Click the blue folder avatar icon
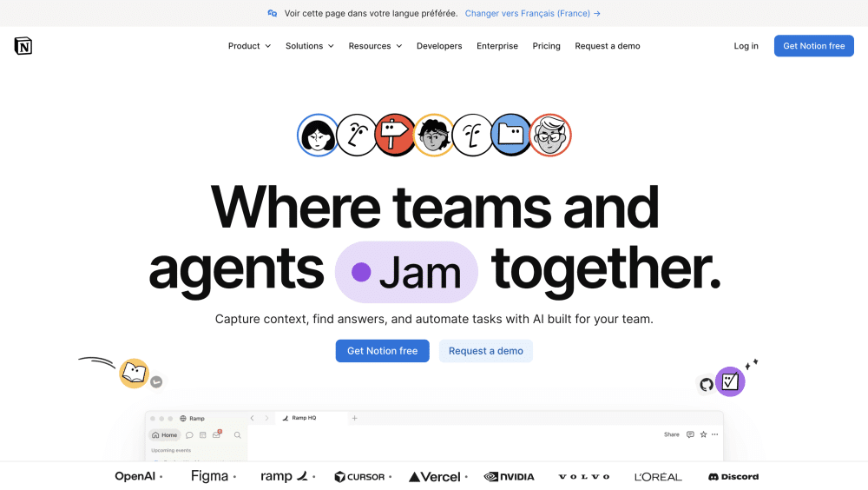868x490 pixels. pos(510,136)
